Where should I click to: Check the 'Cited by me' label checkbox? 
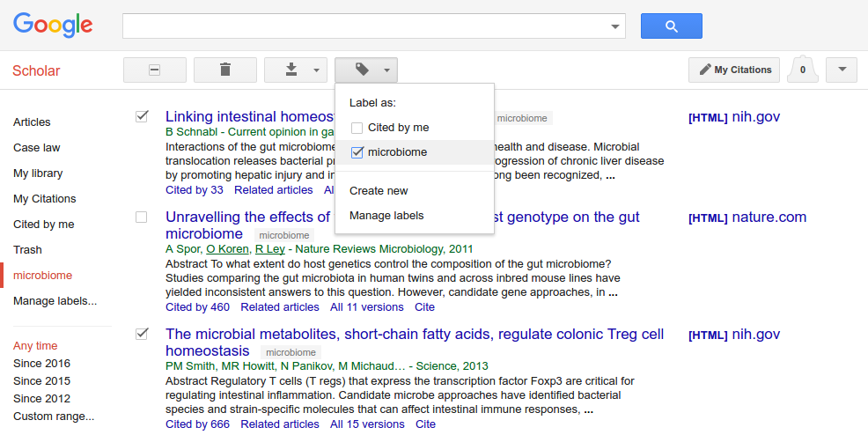coord(357,128)
